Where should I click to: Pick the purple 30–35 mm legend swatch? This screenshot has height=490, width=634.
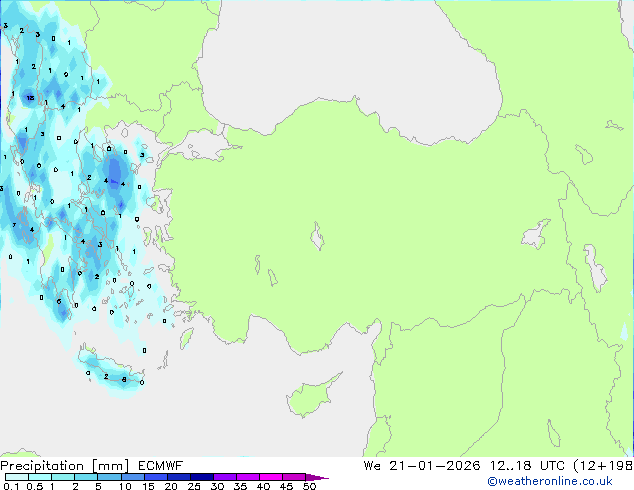pos(225,477)
